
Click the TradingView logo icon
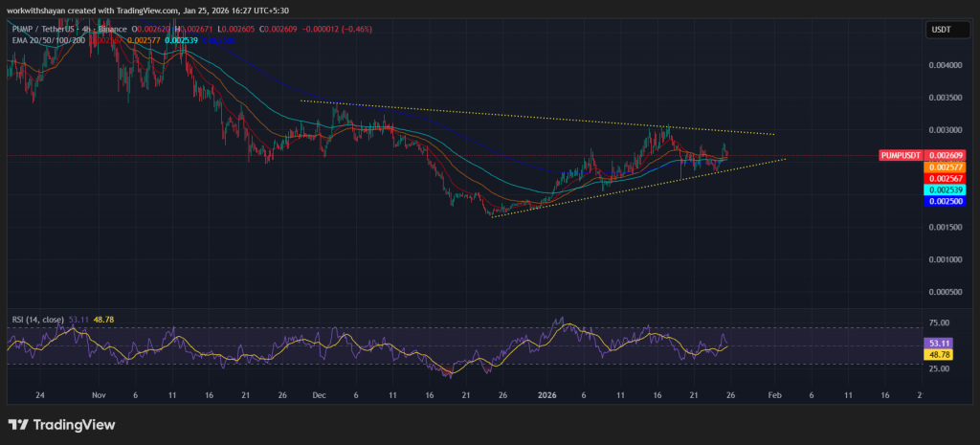click(x=20, y=424)
